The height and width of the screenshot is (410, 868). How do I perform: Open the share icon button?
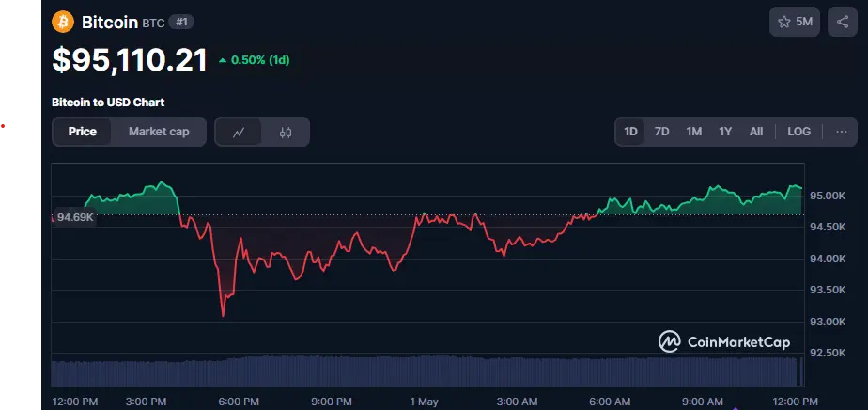pyautogui.click(x=842, y=22)
